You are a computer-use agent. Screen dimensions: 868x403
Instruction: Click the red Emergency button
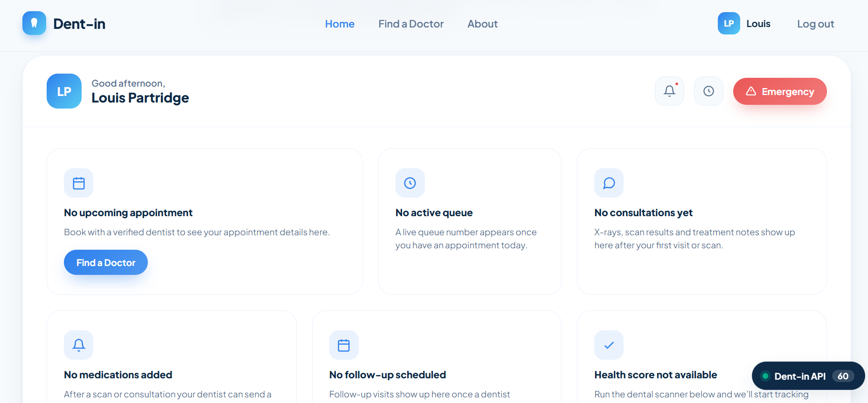pos(780,91)
